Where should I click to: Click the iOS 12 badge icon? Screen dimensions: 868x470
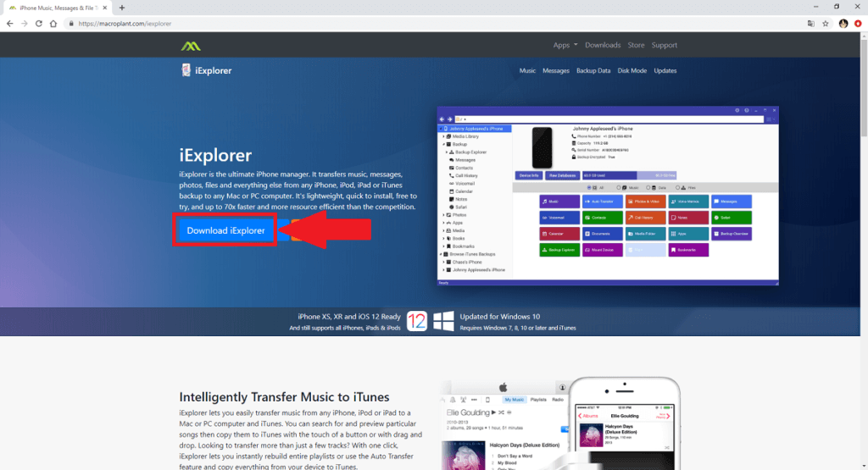click(x=417, y=321)
